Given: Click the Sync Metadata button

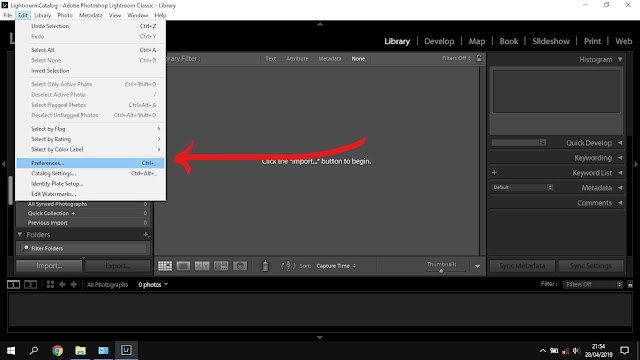Looking at the screenshot, I should 522,266.
